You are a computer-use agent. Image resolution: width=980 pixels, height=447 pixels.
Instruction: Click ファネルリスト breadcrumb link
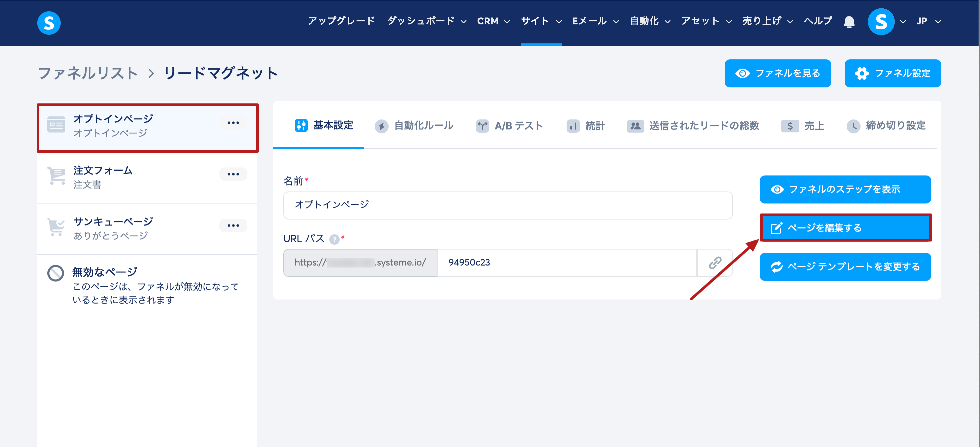coord(88,73)
